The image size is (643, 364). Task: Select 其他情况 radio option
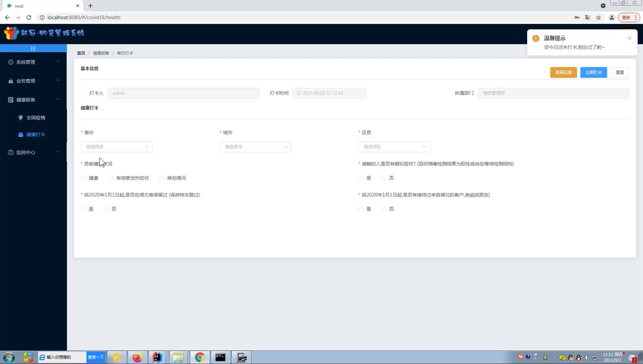coord(161,178)
